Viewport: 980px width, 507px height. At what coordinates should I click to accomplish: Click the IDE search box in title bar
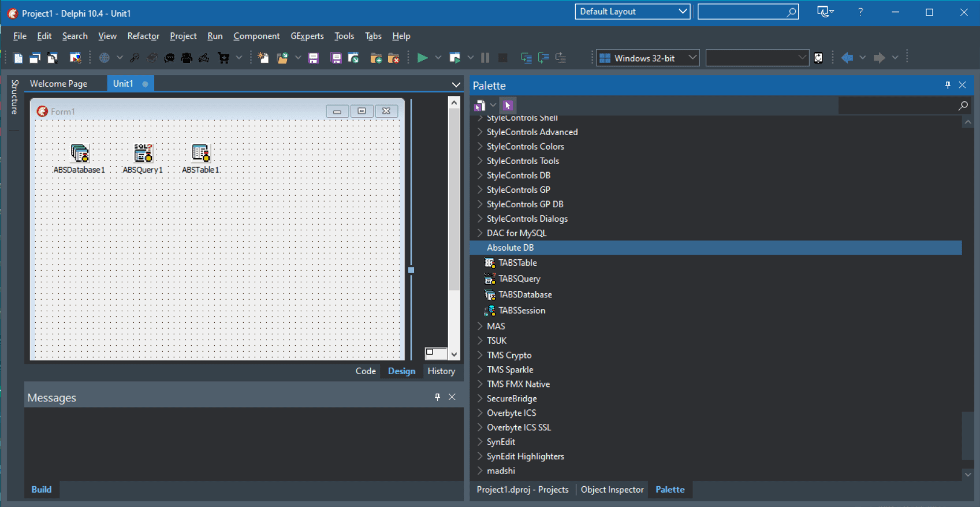coord(748,12)
